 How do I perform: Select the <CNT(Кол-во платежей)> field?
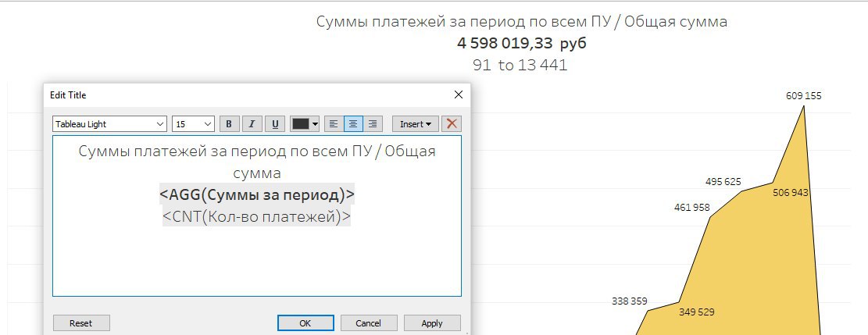tap(257, 216)
